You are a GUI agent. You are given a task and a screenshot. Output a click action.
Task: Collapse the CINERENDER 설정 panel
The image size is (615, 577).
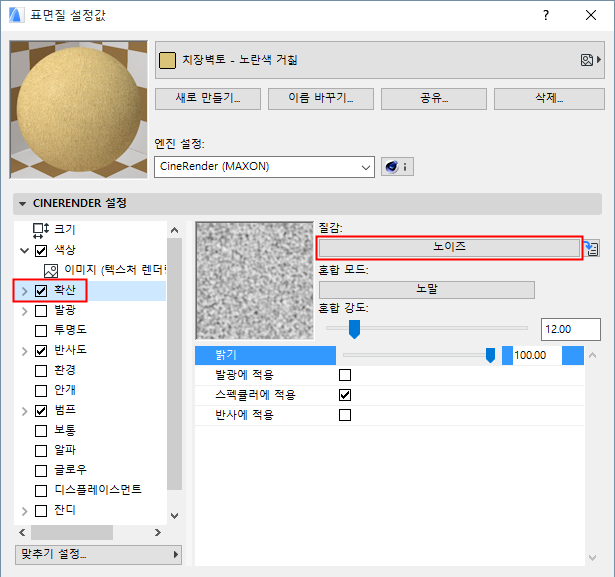tap(22, 204)
